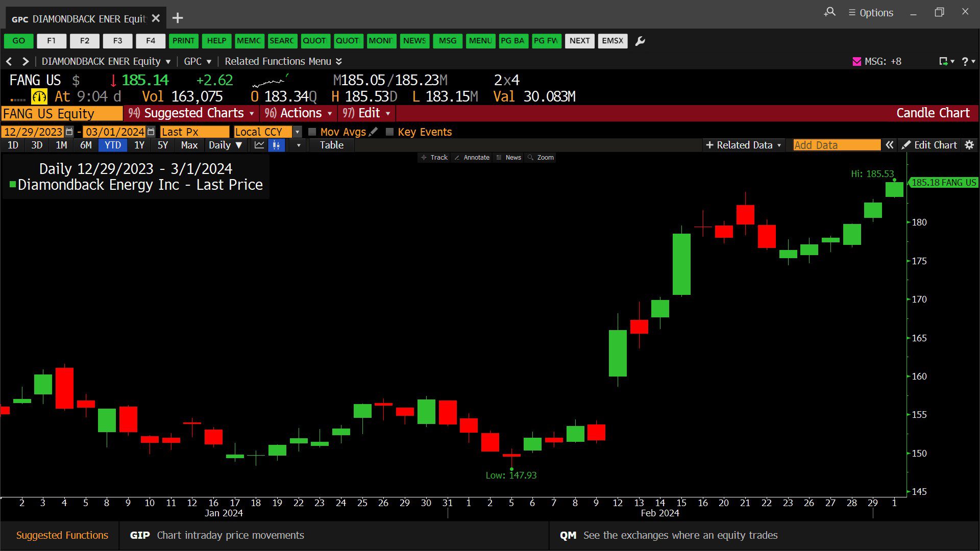Open the Options menu
Screen dimensions: 980x551
click(x=871, y=13)
